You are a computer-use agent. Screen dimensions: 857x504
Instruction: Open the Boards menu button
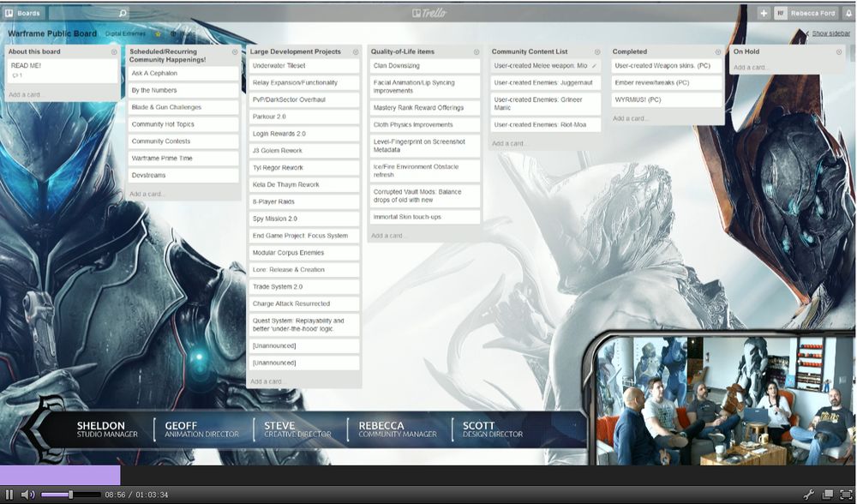pos(22,13)
